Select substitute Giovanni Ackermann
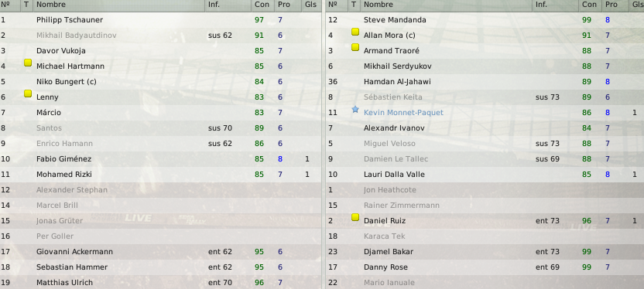Image resolution: width=644 pixels, height=289 pixels. [x=160, y=251]
